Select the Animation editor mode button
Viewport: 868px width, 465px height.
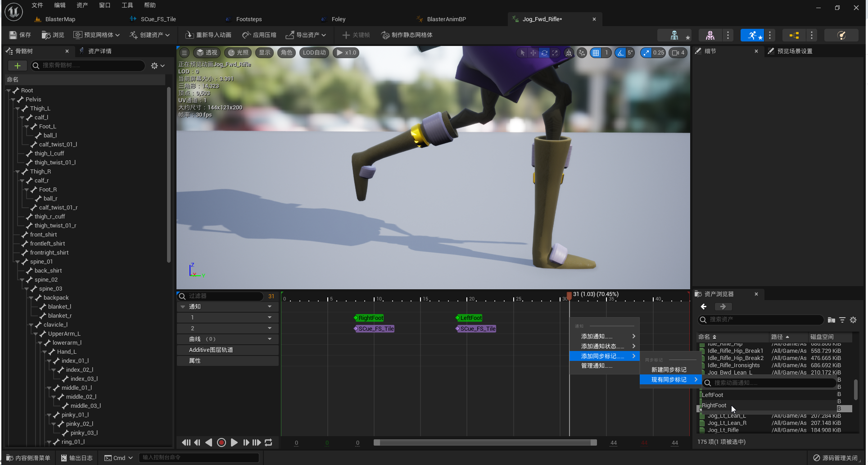point(752,35)
